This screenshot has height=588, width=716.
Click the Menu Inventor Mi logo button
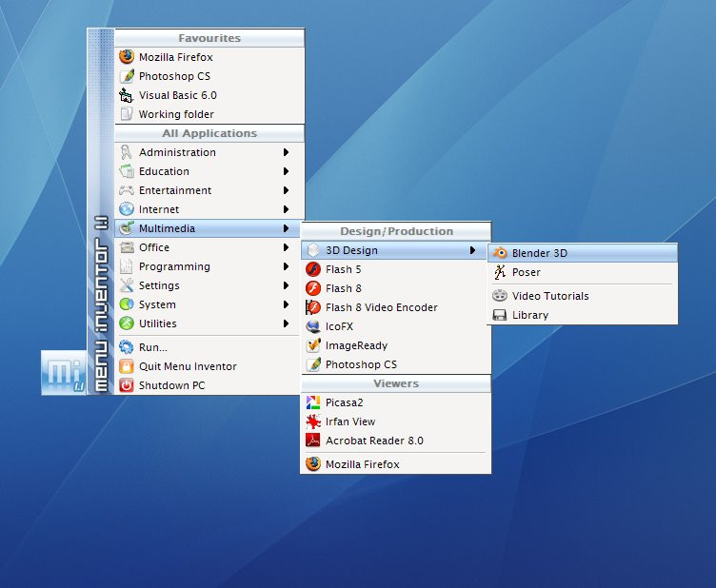click(x=64, y=373)
